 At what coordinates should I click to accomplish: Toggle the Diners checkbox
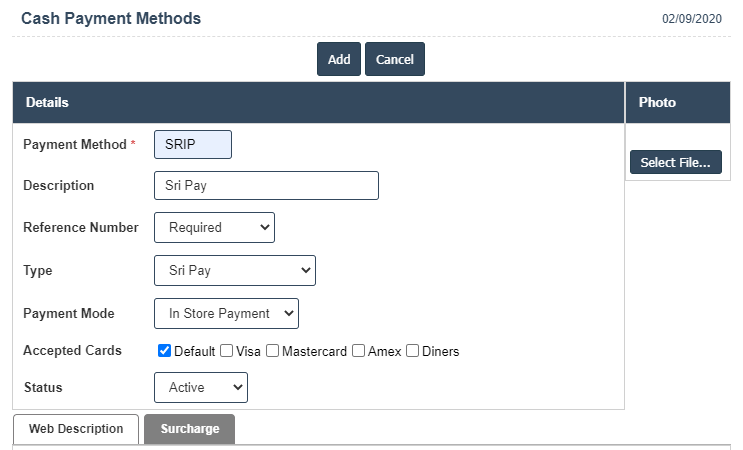coord(412,351)
